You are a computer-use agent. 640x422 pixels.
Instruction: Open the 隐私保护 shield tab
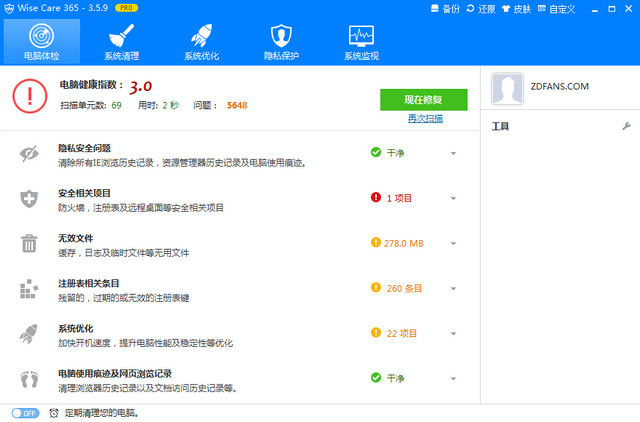tap(282, 42)
